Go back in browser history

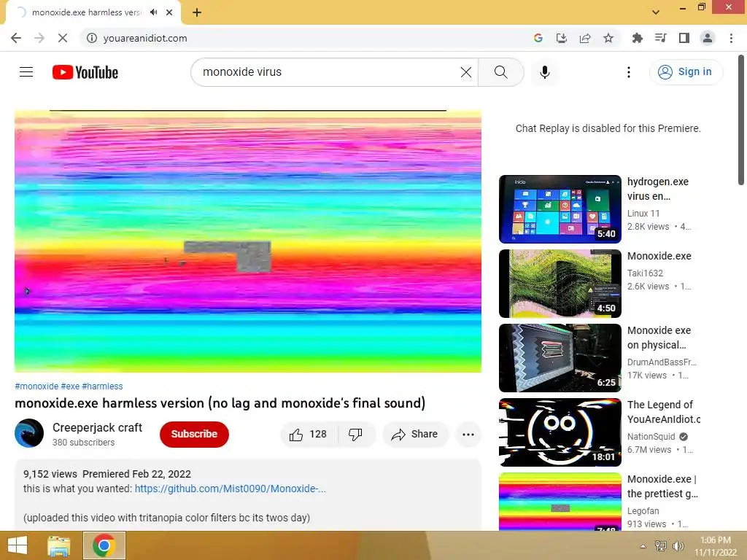[16, 38]
